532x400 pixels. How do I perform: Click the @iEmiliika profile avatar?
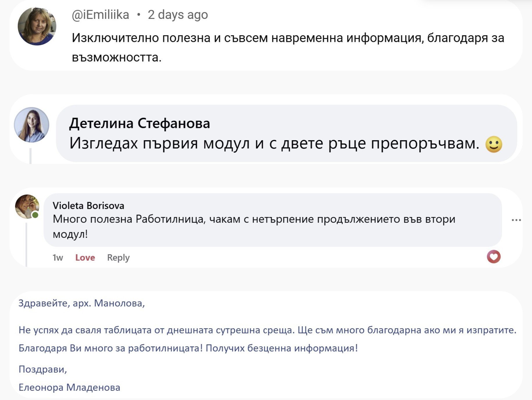37,26
